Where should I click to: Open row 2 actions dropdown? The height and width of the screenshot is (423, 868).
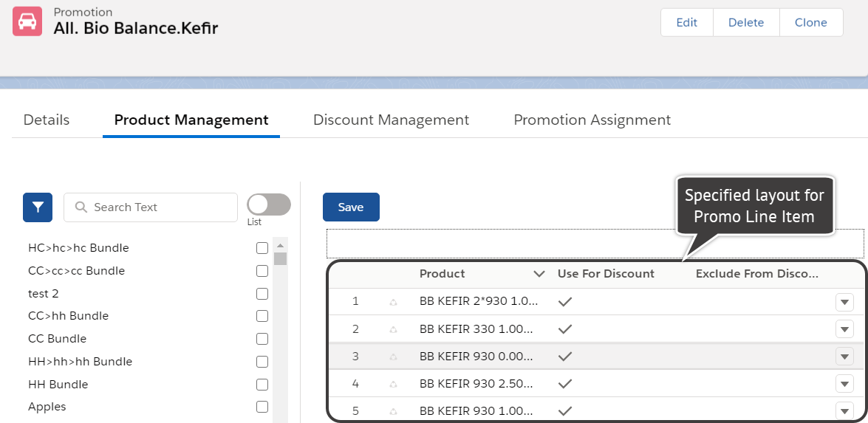click(844, 329)
